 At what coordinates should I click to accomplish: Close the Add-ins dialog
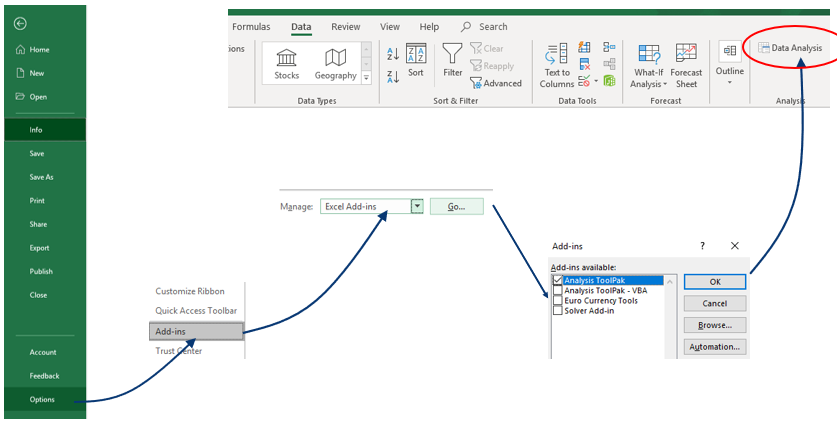[735, 246]
